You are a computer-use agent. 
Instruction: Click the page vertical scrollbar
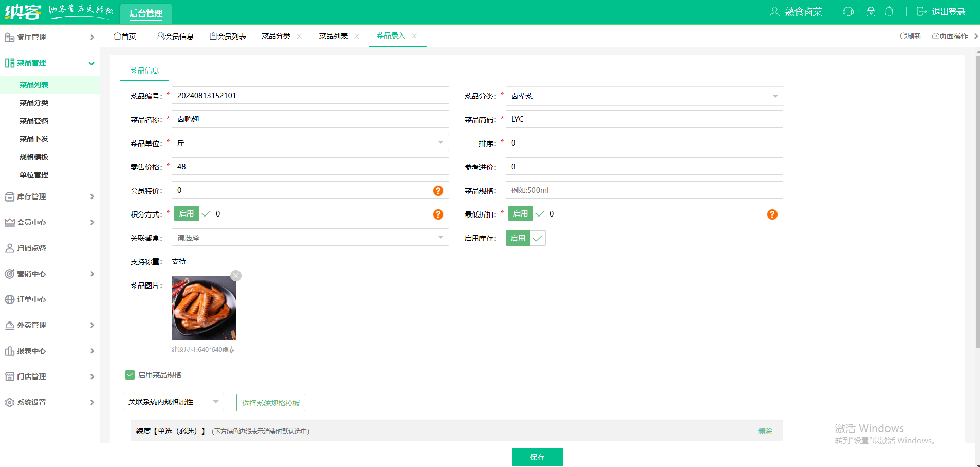point(977,202)
